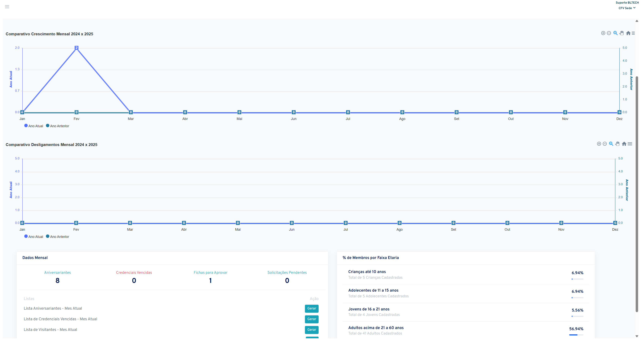This screenshot has height=363, width=644.
Task: Click Adultos 56.94% progress bar
Action: pyautogui.click(x=576, y=335)
